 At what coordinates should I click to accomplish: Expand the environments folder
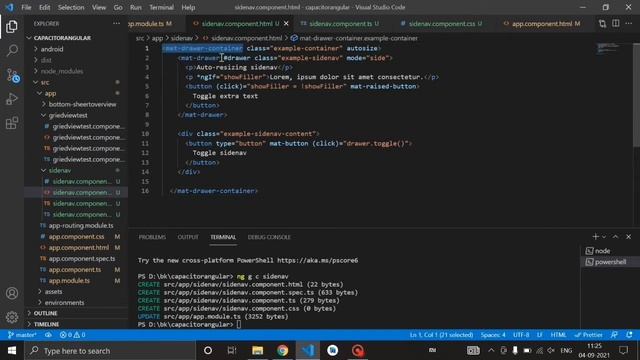click(x=64, y=302)
